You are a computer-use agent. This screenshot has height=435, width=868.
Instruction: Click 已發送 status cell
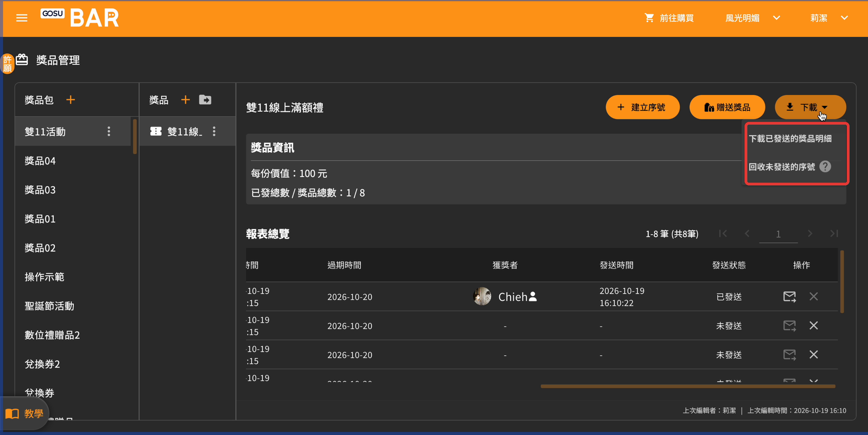pos(729,297)
